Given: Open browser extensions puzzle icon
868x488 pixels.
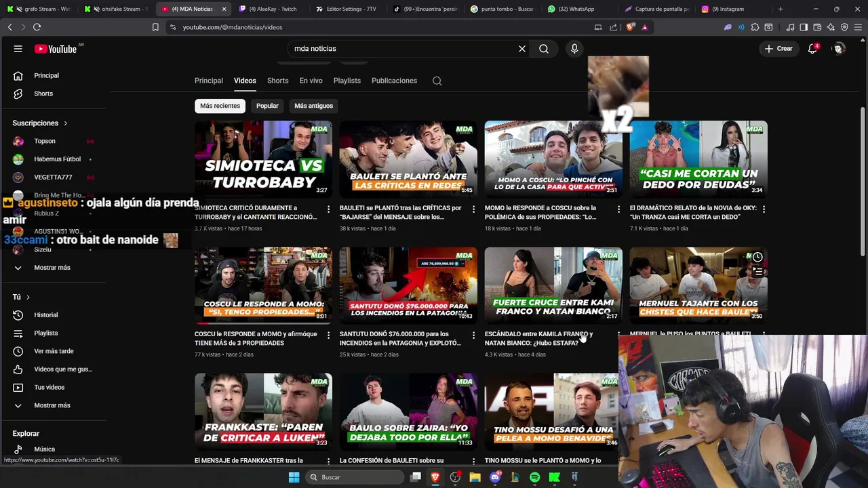Looking at the screenshot, I should click(755, 27).
